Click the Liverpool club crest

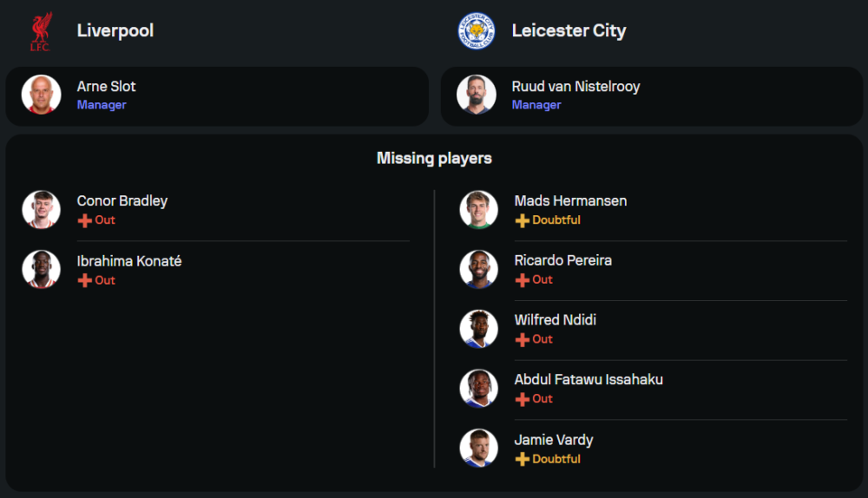(x=41, y=31)
